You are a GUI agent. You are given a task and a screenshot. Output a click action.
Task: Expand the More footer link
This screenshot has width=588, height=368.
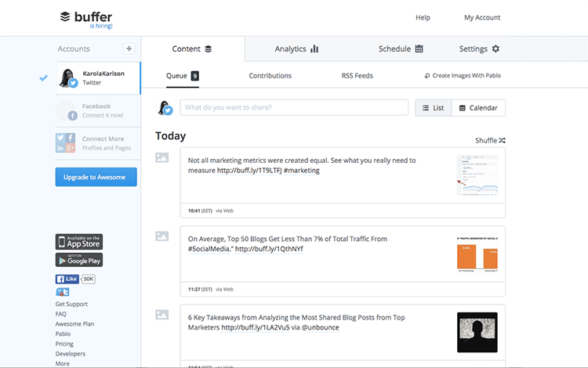click(x=63, y=364)
